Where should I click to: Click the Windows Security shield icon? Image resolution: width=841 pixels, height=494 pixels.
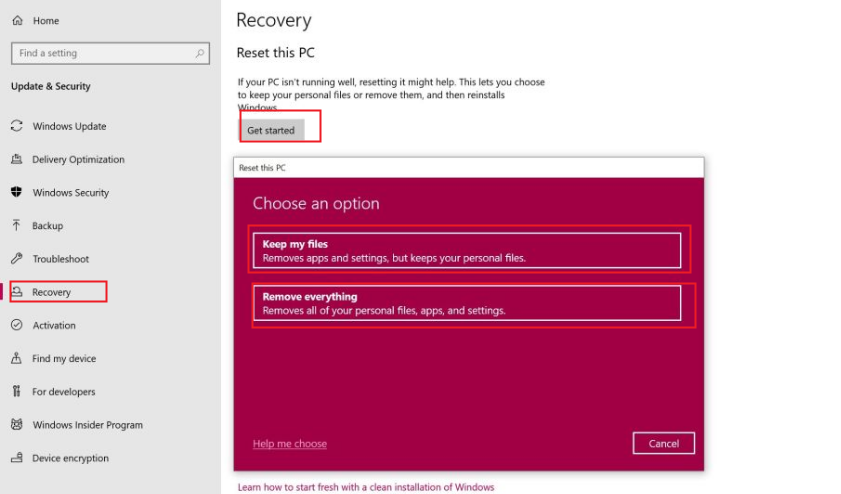16,192
